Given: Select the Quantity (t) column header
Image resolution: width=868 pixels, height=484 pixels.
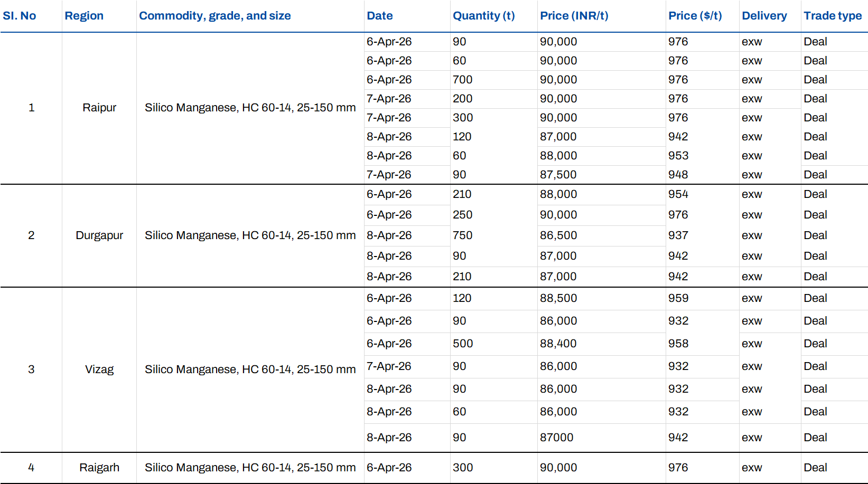Looking at the screenshot, I should [x=483, y=16].
